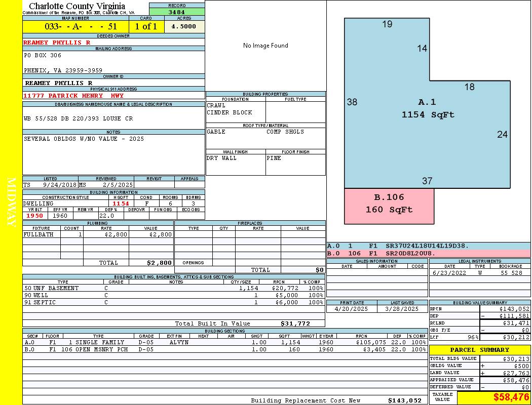Select the pink B.0 sketch vector row
Viewport: 532px width, 405px height.
[429, 254]
